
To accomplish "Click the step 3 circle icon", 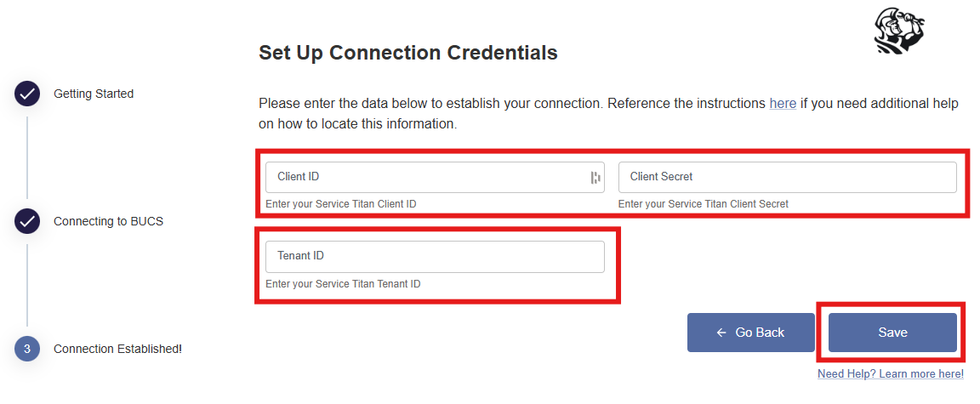I will 27,349.
